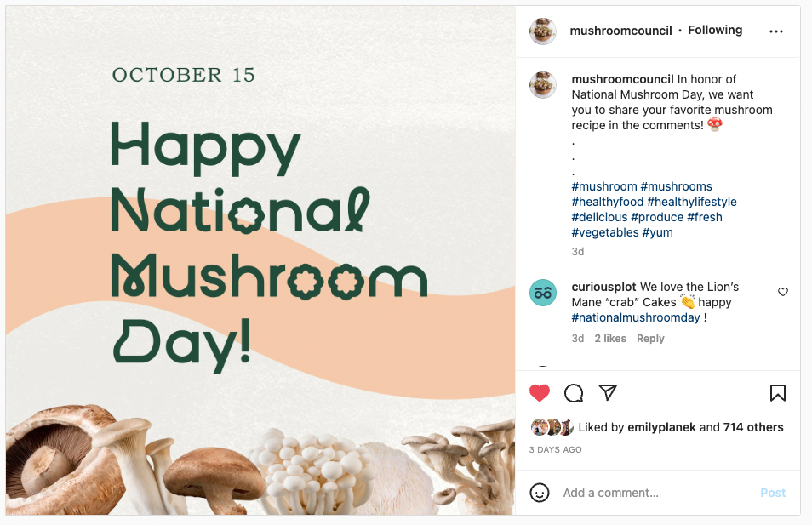Click mushroomcouncil avatar beside the caption
Viewport: 812px width, 525px height.
[x=543, y=85]
